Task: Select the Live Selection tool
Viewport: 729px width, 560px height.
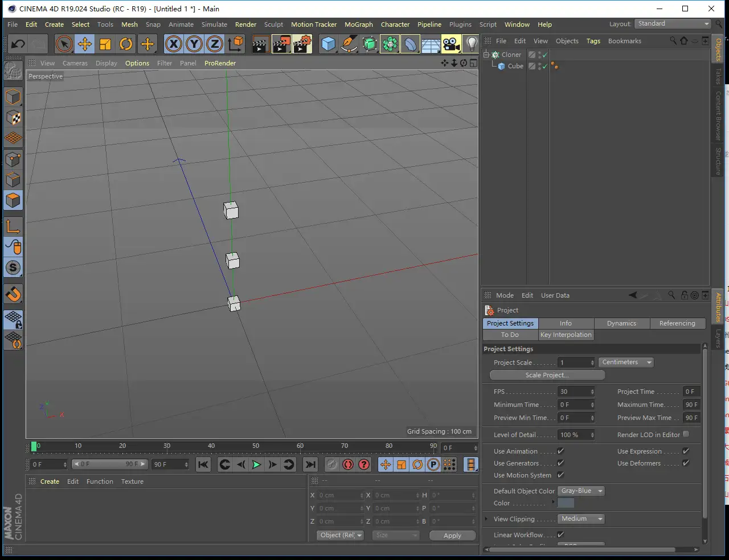Action: 64,44
